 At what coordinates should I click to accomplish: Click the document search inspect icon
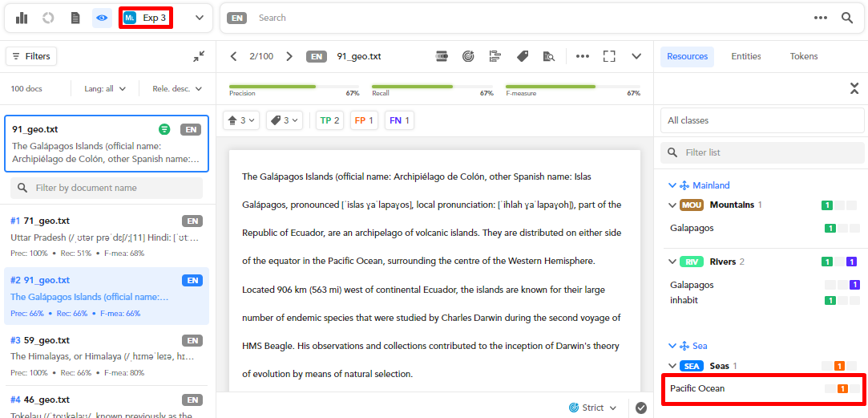(549, 56)
